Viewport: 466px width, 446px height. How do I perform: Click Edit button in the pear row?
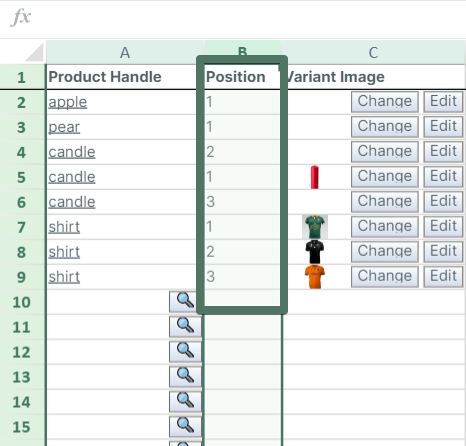coord(443,127)
